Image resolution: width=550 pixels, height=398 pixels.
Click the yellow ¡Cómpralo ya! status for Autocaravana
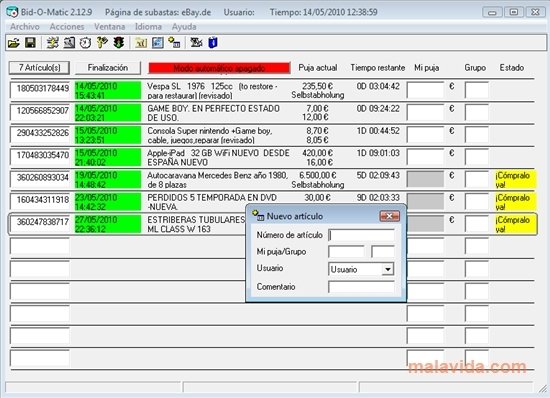click(x=515, y=180)
